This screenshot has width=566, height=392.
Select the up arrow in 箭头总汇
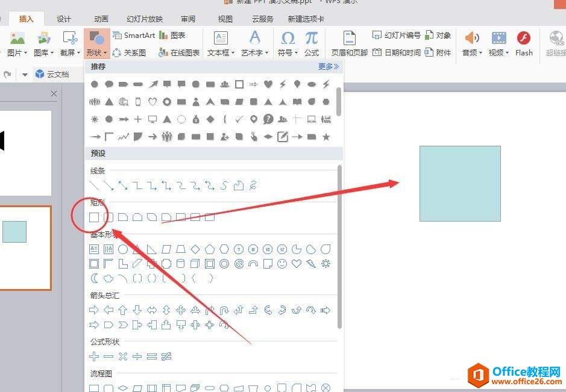(x=123, y=310)
